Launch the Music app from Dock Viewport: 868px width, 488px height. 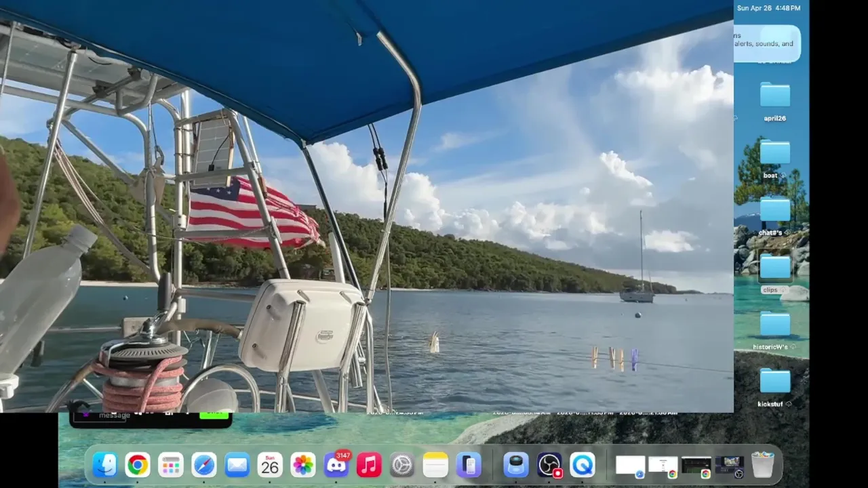(369, 465)
